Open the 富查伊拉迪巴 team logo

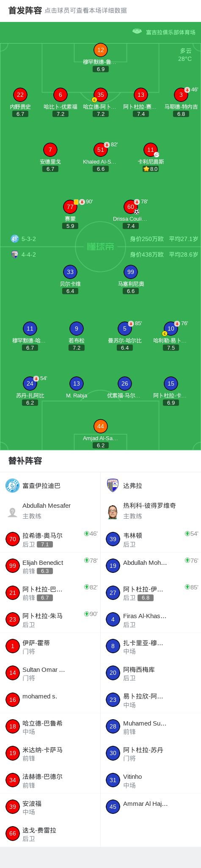(x=12, y=485)
